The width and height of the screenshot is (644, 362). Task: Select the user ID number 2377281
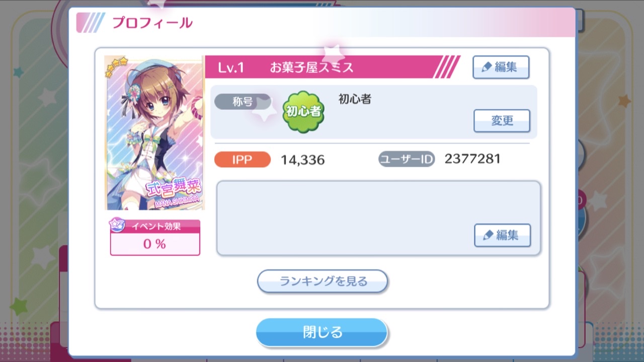[x=472, y=159]
